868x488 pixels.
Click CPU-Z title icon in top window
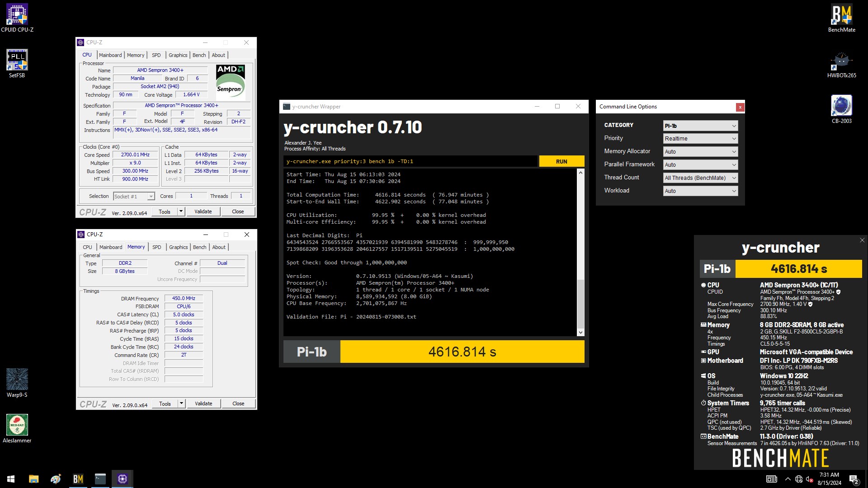point(80,42)
